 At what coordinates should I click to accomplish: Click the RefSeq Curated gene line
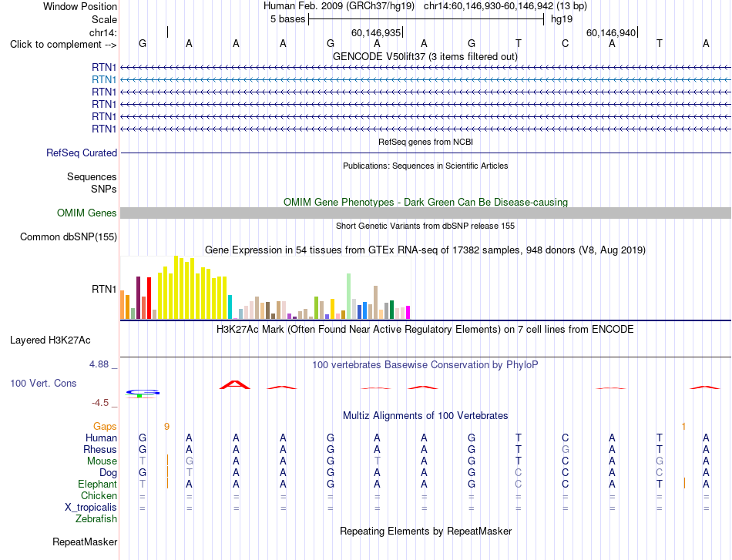click(x=425, y=153)
